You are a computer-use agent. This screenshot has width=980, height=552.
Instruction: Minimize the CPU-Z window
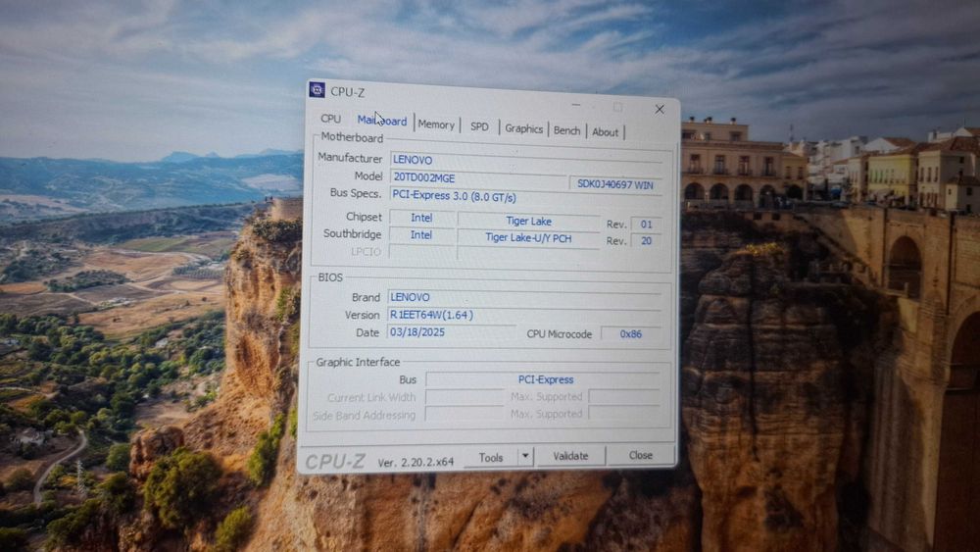click(575, 105)
